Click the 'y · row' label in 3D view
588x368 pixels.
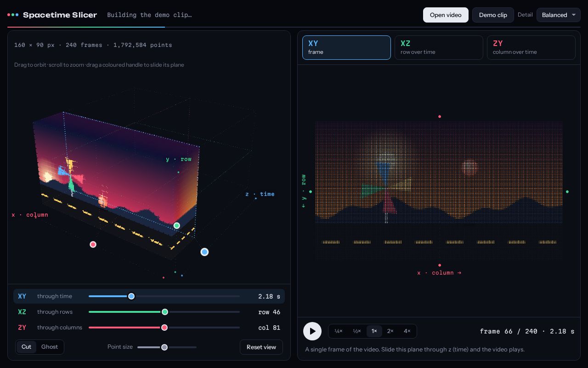pyautogui.click(x=179, y=159)
